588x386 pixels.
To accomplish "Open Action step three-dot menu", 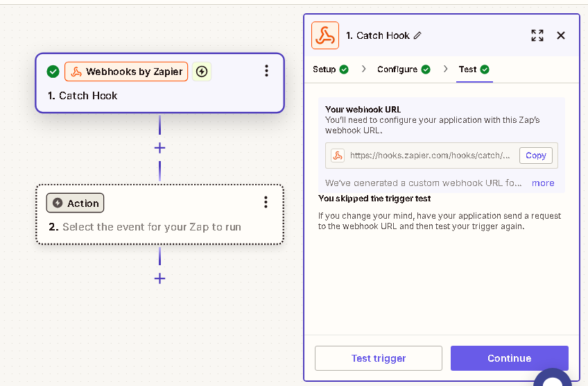I will tap(266, 202).
